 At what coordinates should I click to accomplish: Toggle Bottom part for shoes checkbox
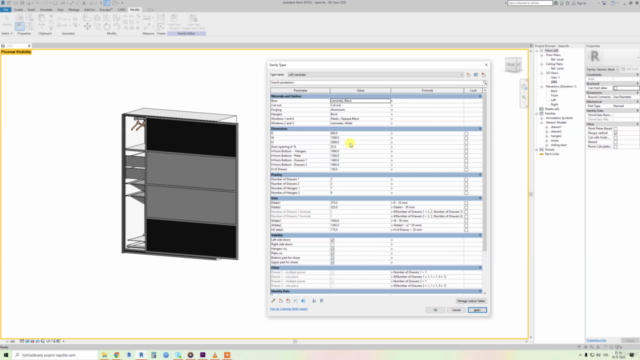[x=332, y=258]
